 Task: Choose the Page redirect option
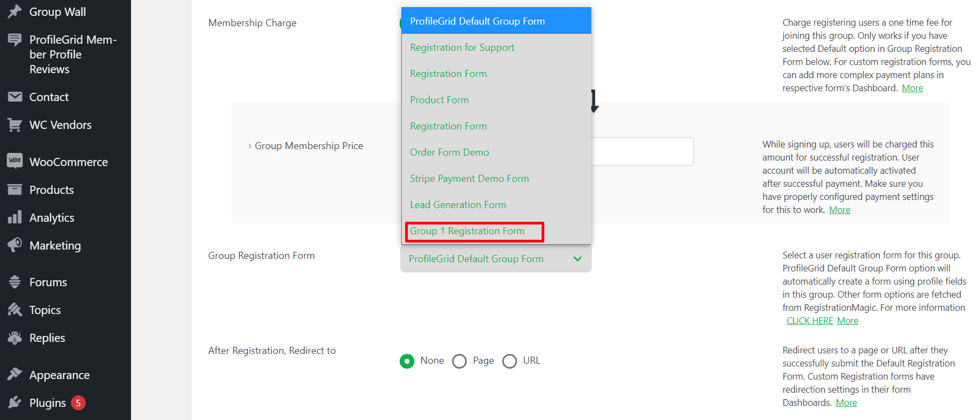459,360
